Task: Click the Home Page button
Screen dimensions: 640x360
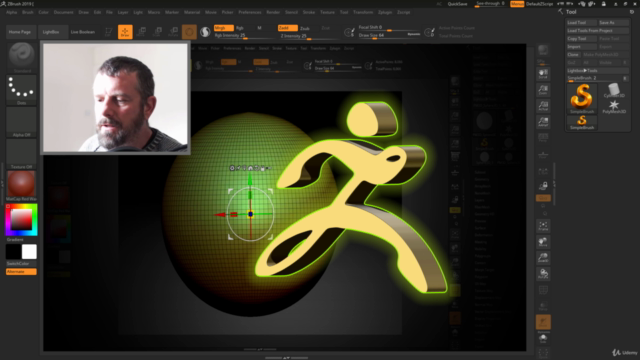Action: [x=20, y=32]
